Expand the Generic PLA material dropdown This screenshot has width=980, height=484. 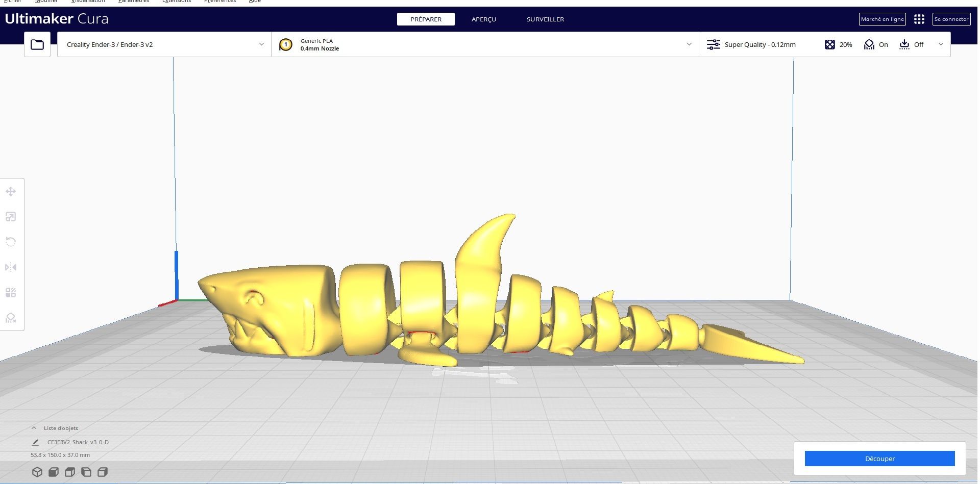485,44
